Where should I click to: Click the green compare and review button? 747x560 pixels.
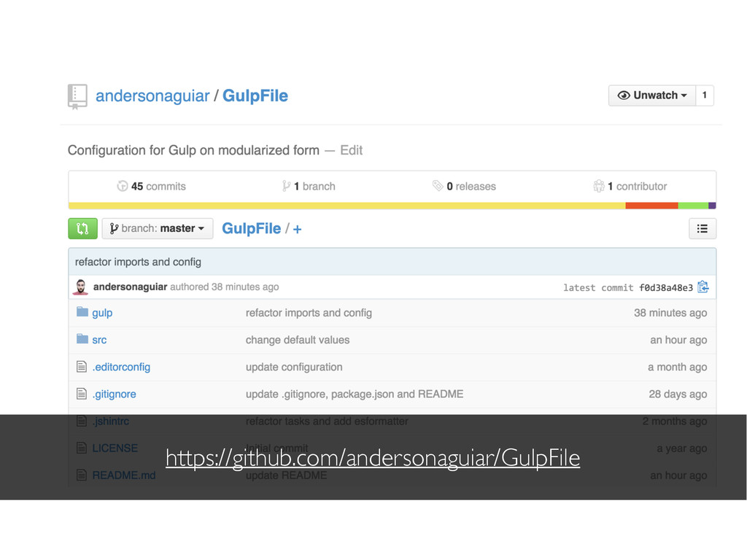click(x=83, y=228)
